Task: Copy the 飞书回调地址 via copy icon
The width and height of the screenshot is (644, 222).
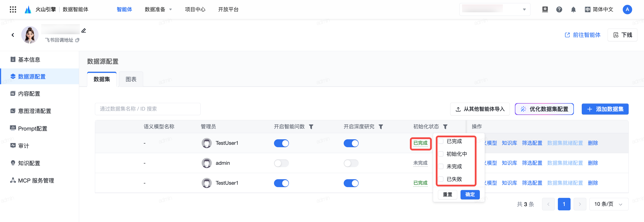Action: [x=78, y=40]
